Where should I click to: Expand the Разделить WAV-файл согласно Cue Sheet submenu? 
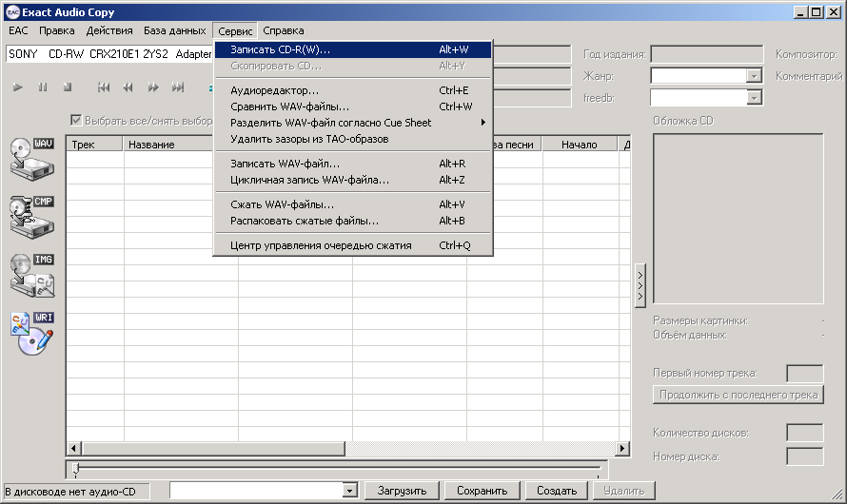click(x=353, y=123)
